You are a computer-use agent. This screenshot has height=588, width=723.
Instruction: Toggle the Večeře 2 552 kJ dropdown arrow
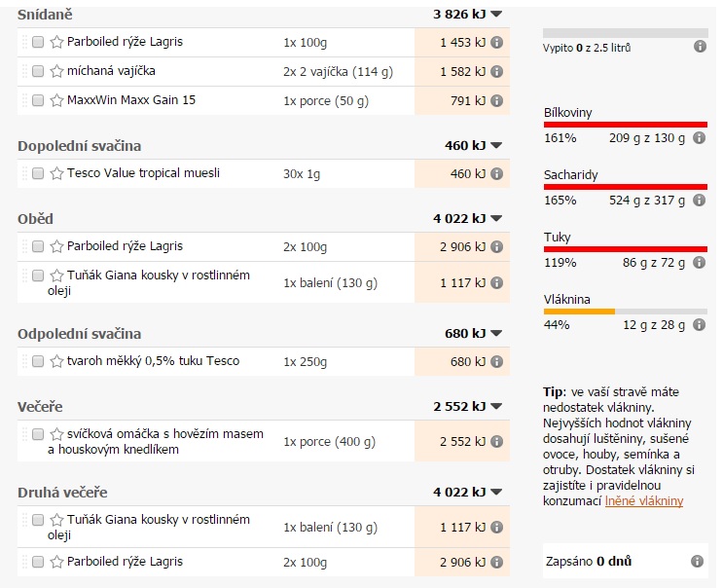pyautogui.click(x=496, y=407)
